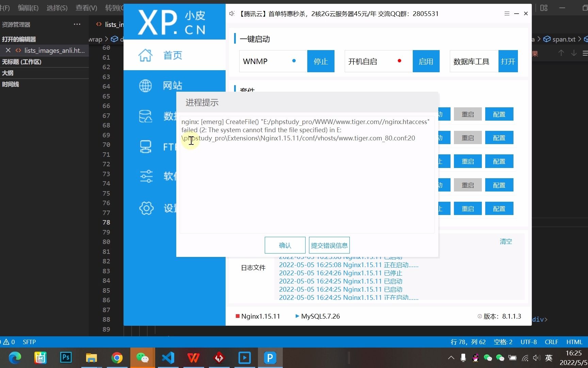The height and width of the screenshot is (368, 588).
Task: Stop WNMP with the 停止 button
Action: 321,61
